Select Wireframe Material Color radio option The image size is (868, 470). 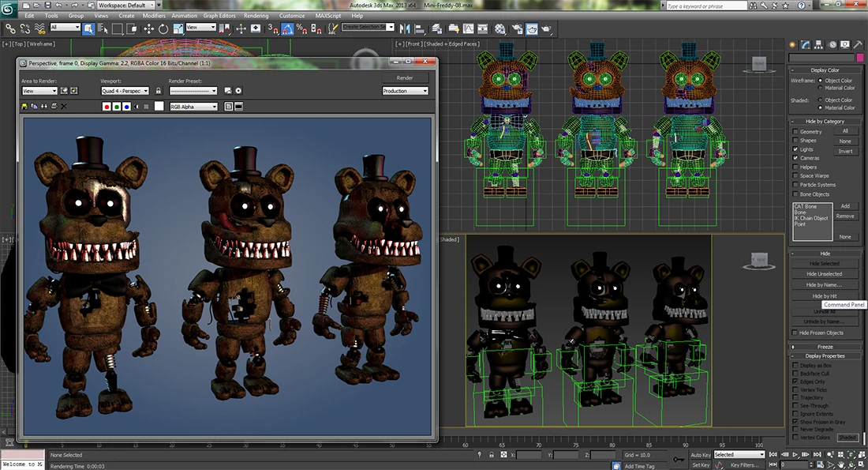tap(820, 88)
